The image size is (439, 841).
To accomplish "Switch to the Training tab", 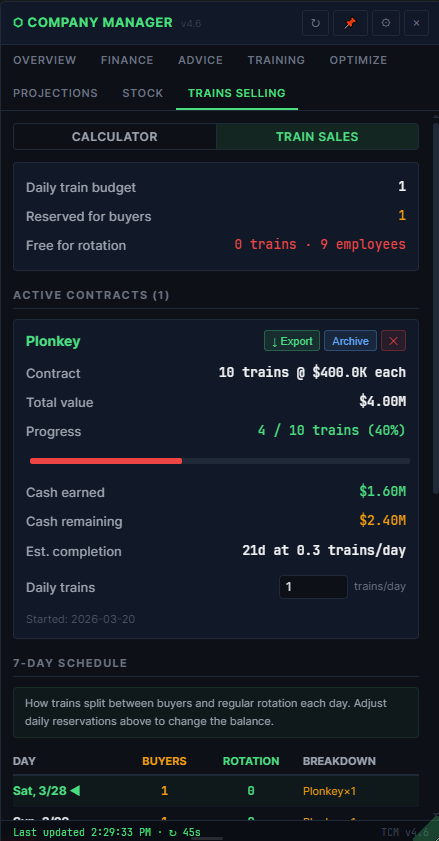I will click(x=276, y=60).
